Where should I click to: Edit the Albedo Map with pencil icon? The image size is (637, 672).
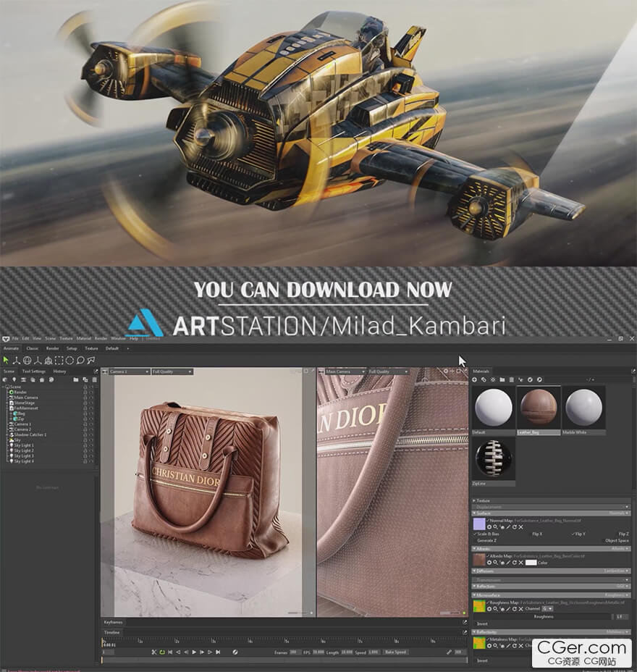pos(508,563)
